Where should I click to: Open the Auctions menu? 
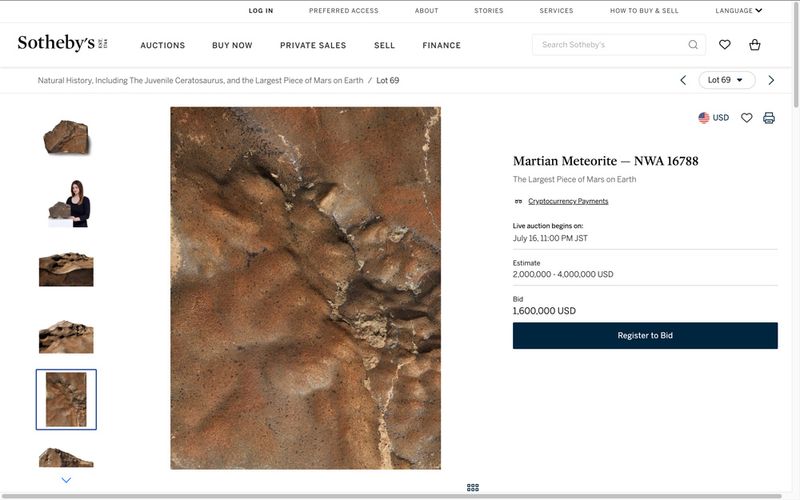pyautogui.click(x=163, y=45)
